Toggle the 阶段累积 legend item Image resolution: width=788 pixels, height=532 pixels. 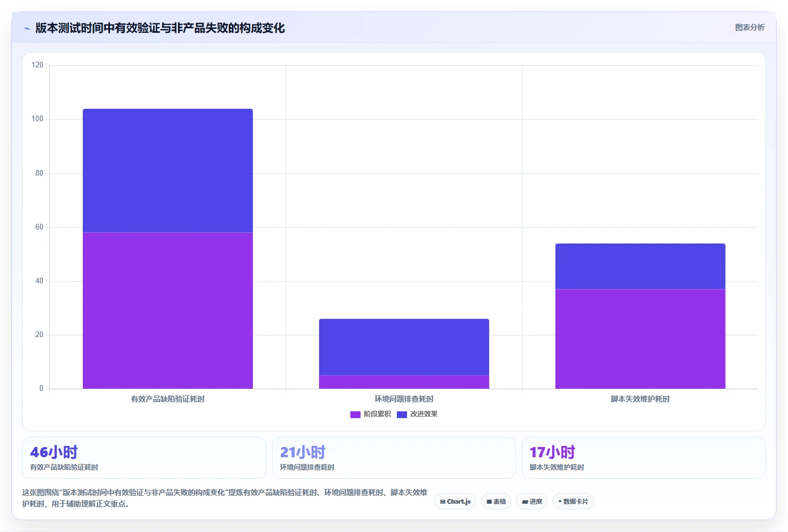(x=371, y=414)
